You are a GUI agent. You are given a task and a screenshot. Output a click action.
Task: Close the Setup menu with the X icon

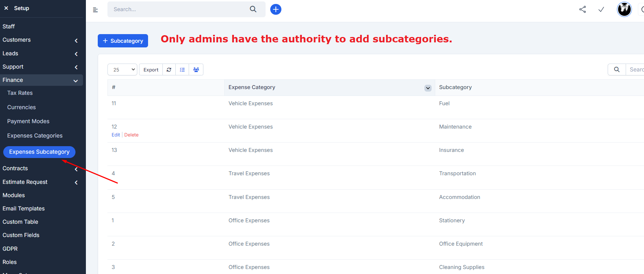click(x=6, y=8)
